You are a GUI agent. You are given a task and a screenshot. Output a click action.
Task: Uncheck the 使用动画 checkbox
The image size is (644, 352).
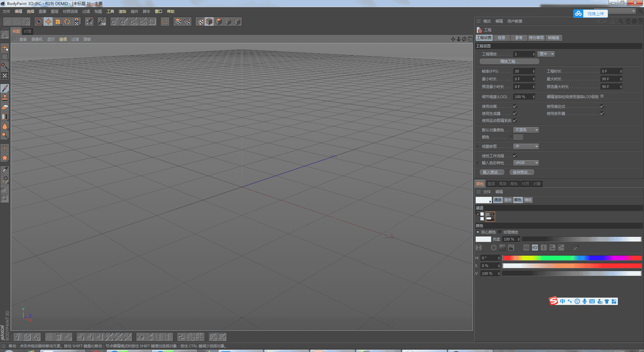(x=515, y=106)
